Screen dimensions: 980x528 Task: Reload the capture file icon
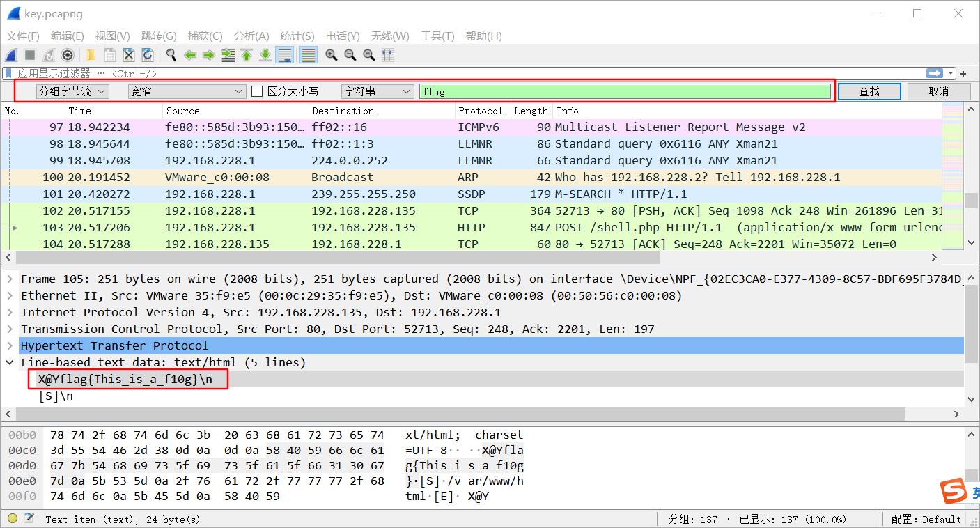pyautogui.click(x=148, y=55)
